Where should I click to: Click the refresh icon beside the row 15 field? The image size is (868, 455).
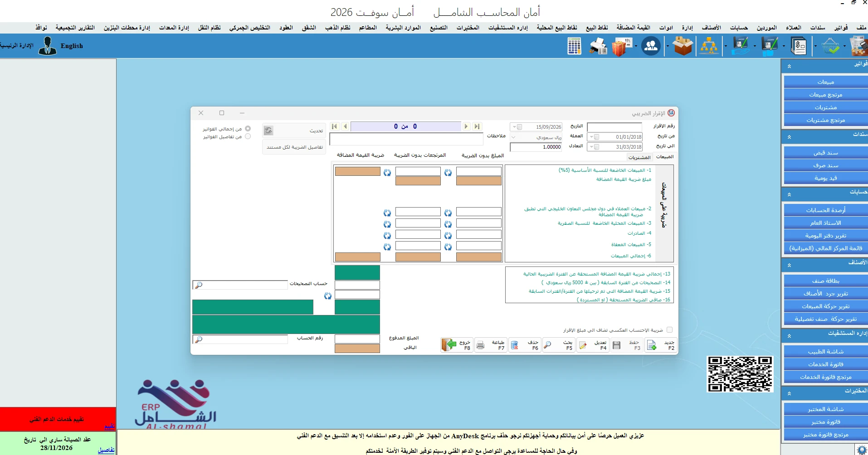pyautogui.click(x=328, y=296)
